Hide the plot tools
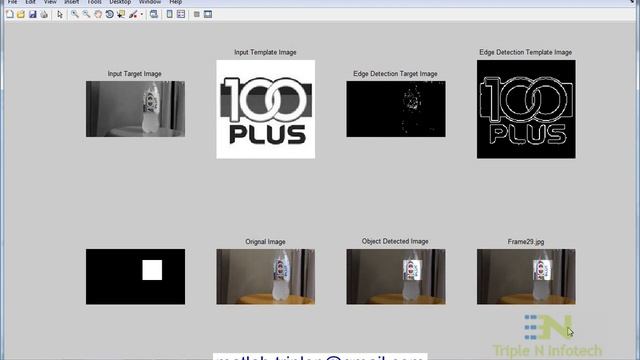The width and height of the screenshot is (640, 360). click(196, 15)
